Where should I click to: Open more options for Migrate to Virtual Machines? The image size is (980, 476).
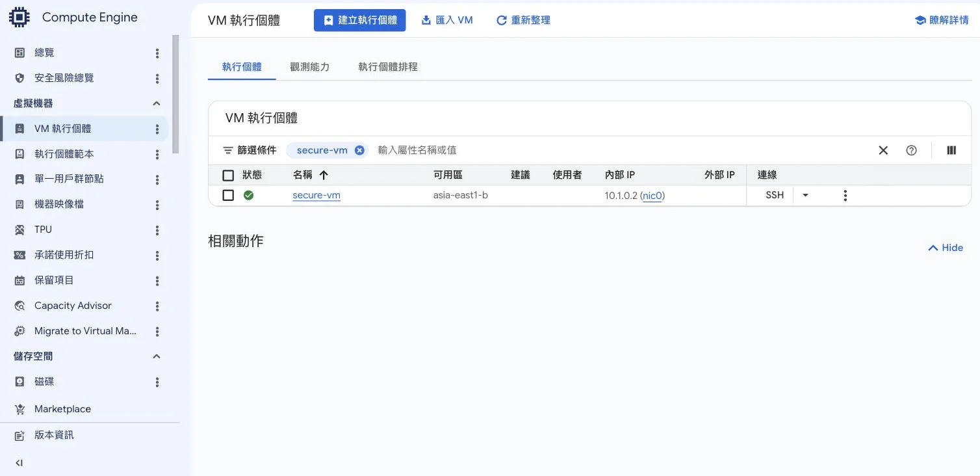point(157,332)
